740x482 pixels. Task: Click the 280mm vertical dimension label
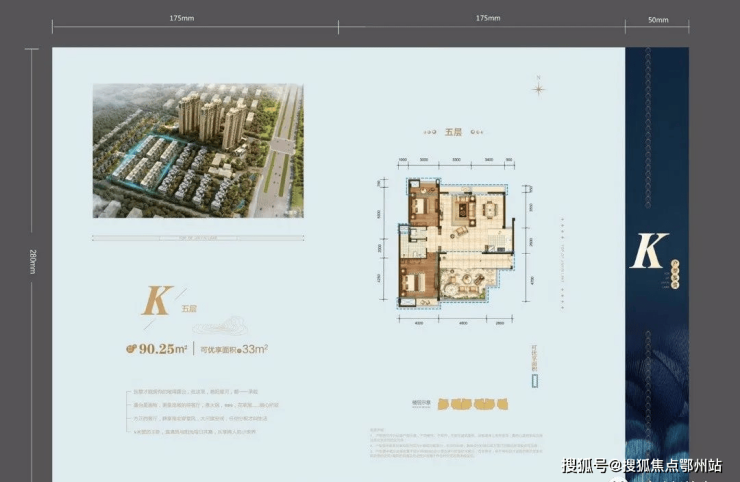coord(33,262)
